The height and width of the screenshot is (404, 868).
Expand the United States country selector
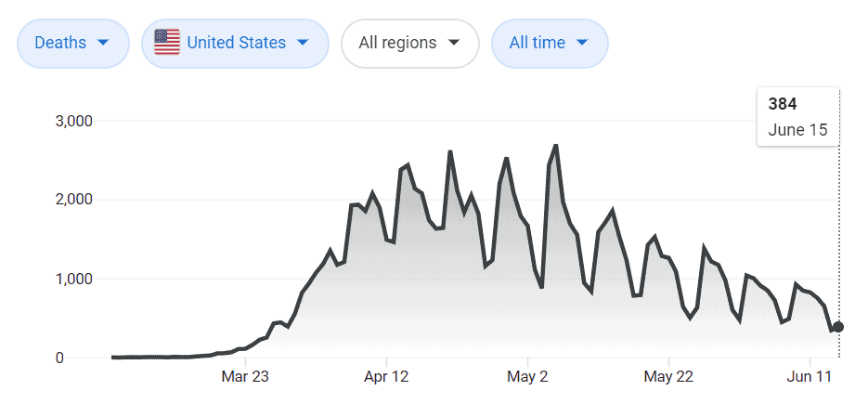tap(235, 43)
